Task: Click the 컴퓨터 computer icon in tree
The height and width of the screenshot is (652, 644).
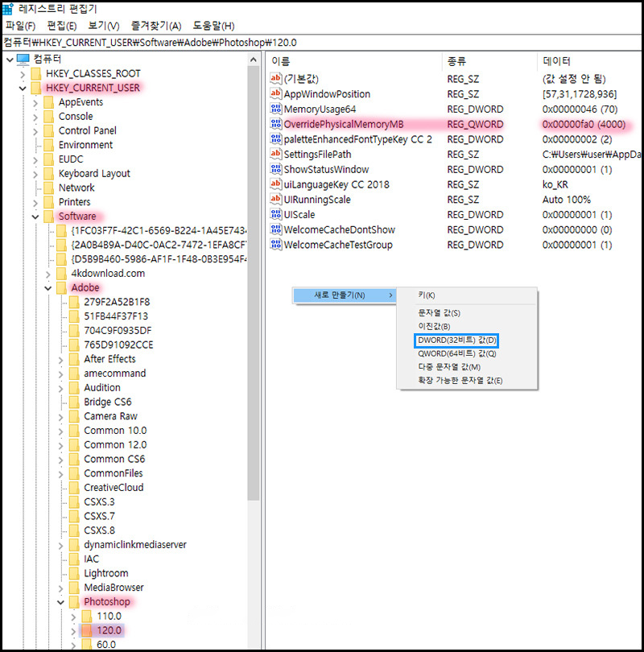Action: (23, 59)
